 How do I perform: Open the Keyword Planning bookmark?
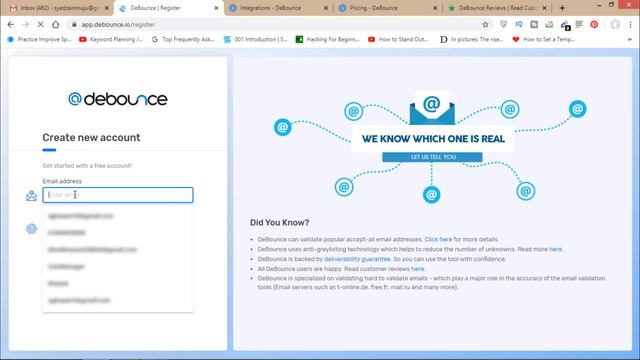coord(111,39)
